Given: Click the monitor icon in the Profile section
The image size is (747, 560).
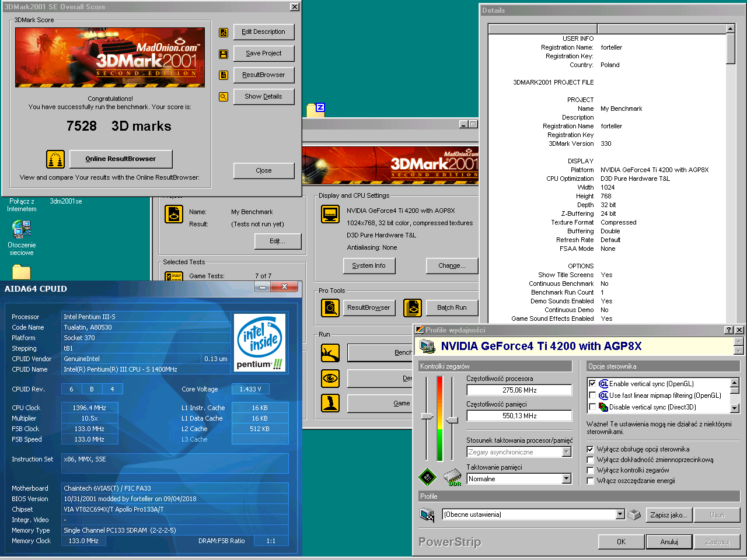Looking at the screenshot, I should [x=427, y=514].
